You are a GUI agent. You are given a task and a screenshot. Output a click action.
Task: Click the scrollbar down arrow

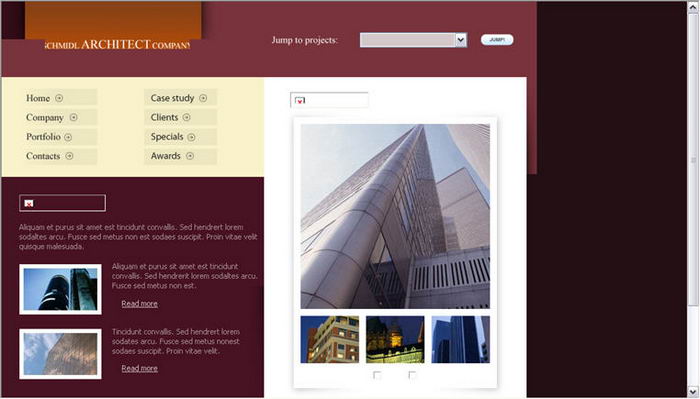[693, 392]
